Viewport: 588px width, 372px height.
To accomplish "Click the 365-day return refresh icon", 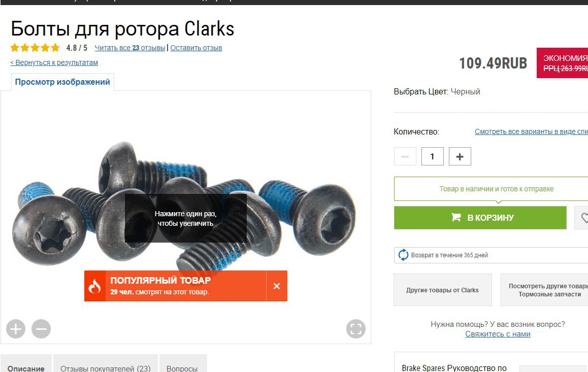I will pyautogui.click(x=403, y=255).
